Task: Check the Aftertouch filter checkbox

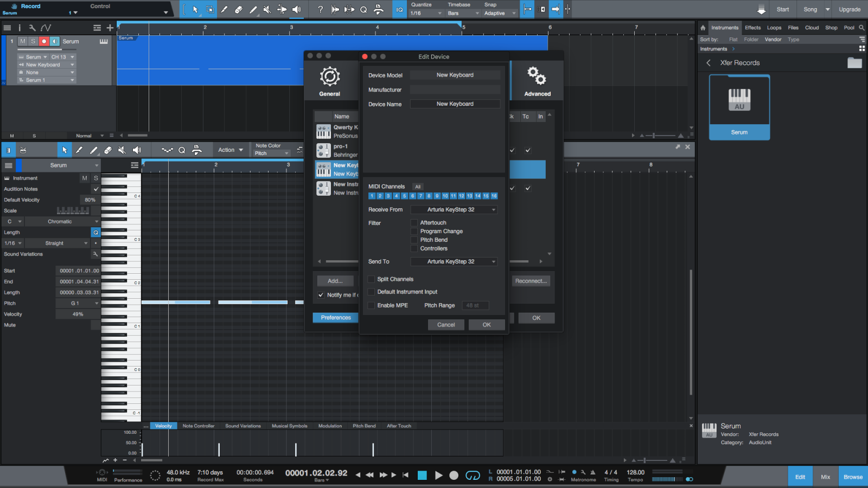Action: tap(414, 223)
